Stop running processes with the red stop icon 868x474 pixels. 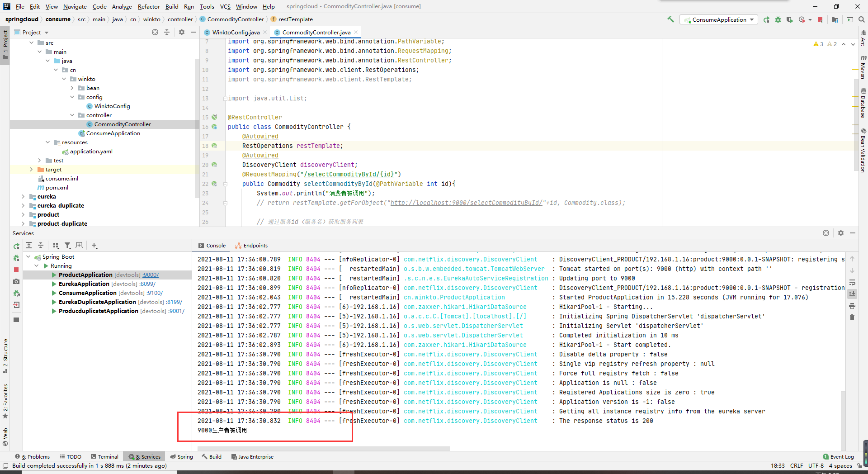point(820,19)
